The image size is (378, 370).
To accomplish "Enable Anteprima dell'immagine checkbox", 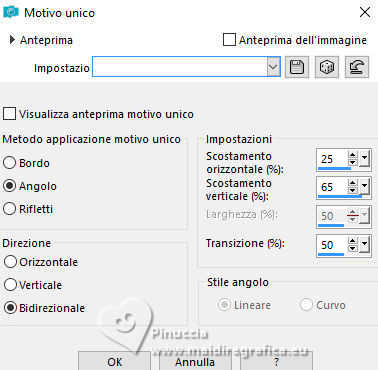I will (x=229, y=40).
